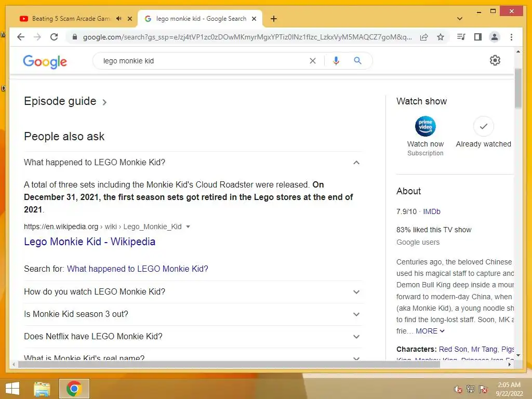Select the lego monkie kid Google Search tab

click(200, 19)
